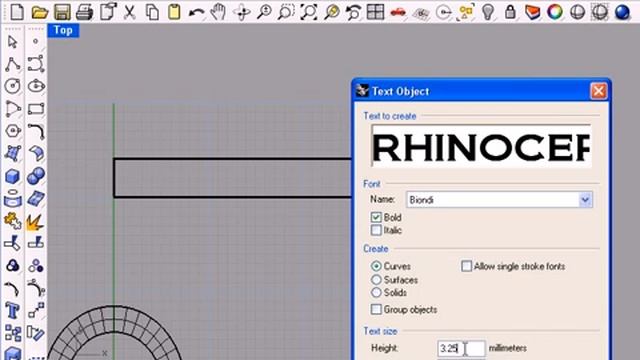Check the Group objects option
640x360 pixels.
tap(376, 309)
